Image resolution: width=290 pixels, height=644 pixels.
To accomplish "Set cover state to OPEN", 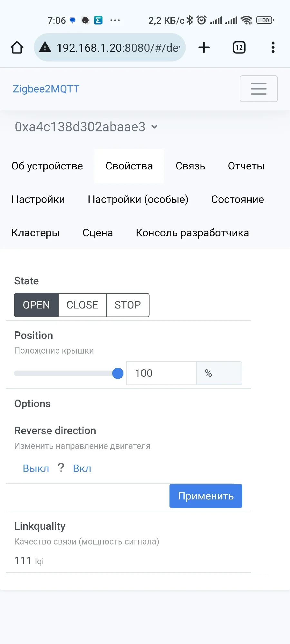I will [36, 305].
